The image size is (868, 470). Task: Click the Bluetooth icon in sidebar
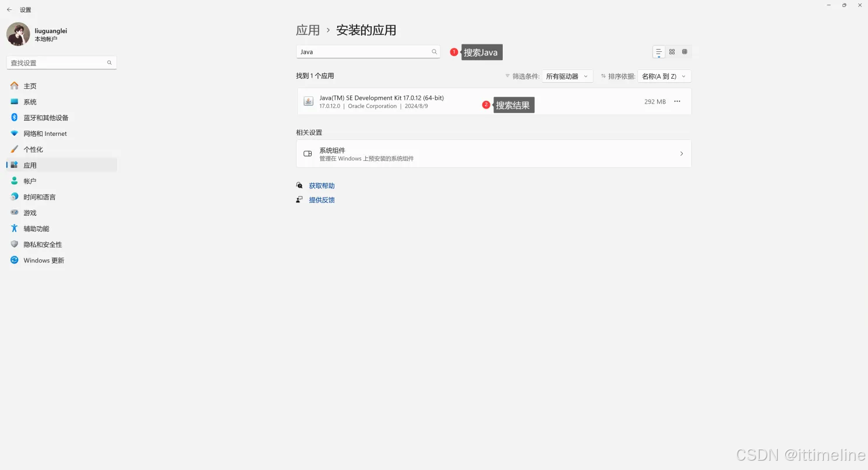click(15, 117)
